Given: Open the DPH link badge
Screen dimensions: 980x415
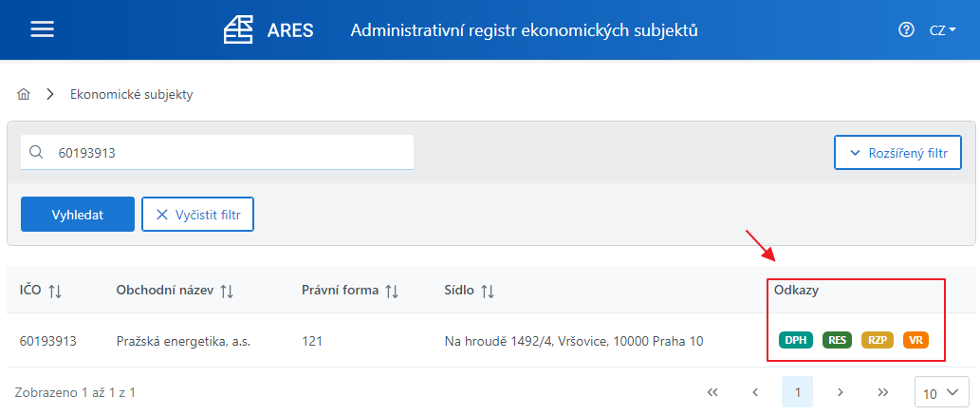Looking at the screenshot, I should click(796, 340).
